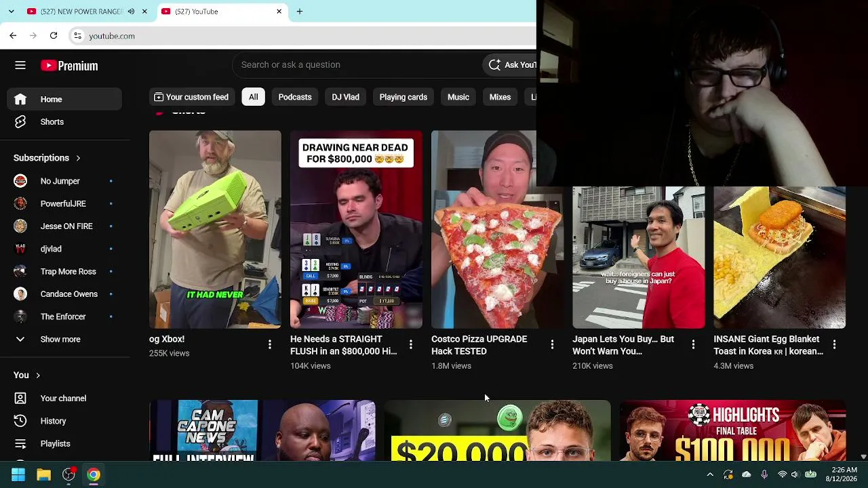Open the djvlad channel
This screenshot has width=868, height=488.
click(65, 249)
